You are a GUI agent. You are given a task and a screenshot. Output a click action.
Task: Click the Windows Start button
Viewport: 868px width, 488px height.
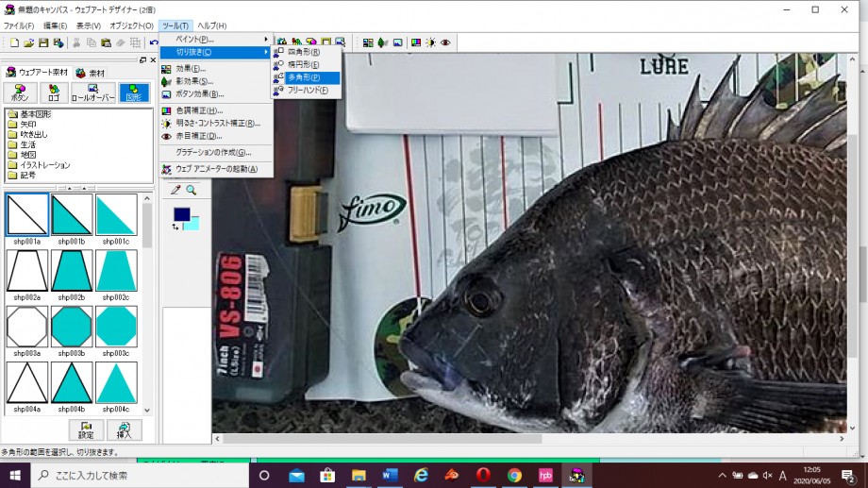coord(15,476)
